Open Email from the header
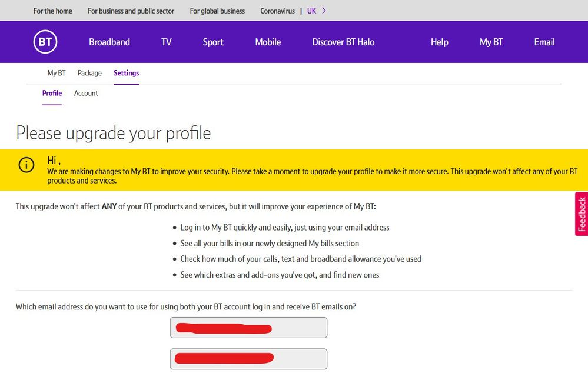 point(544,42)
